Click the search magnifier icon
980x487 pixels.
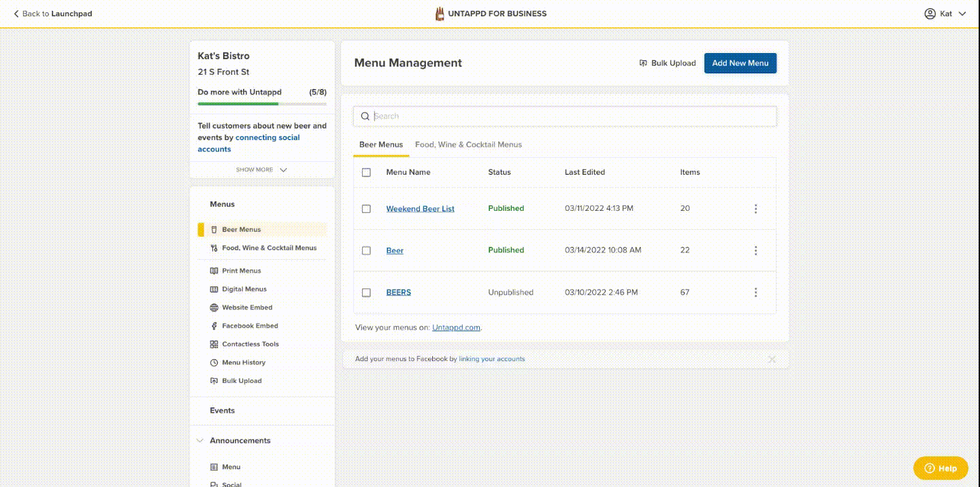[x=365, y=116]
